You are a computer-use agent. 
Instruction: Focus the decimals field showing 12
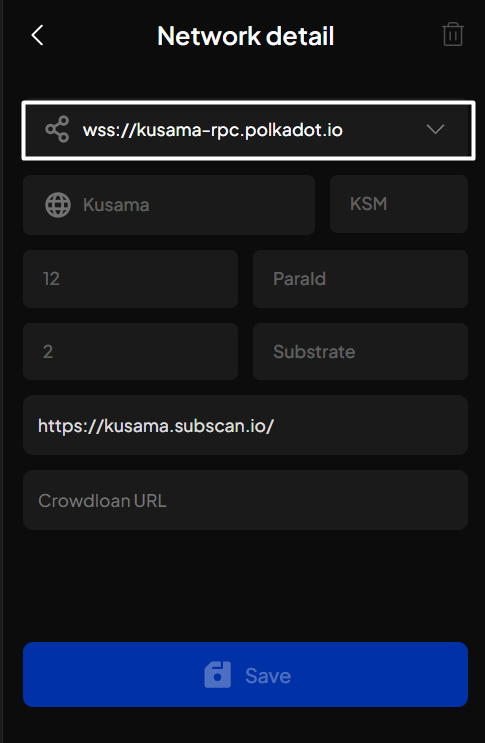[x=130, y=279]
